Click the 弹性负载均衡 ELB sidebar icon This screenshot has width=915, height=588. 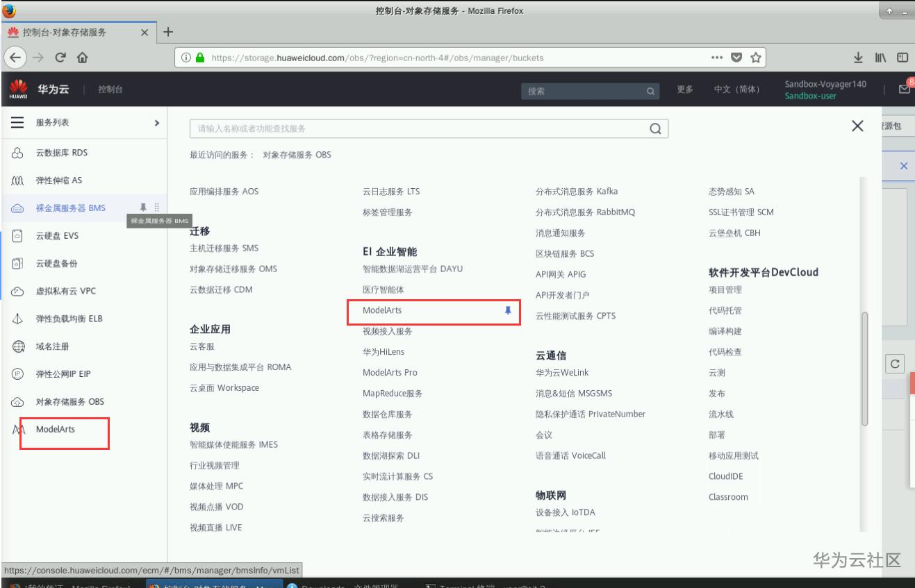tap(17, 319)
